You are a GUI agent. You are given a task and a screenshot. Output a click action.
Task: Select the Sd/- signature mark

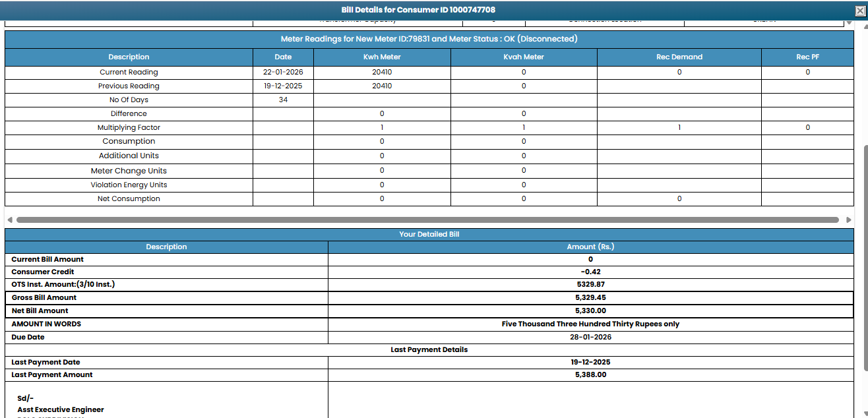[x=25, y=398]
